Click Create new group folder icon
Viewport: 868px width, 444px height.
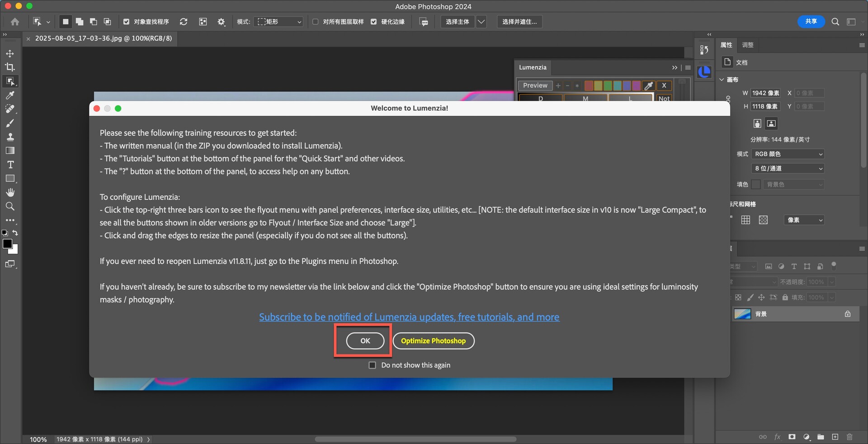(821, 437)
